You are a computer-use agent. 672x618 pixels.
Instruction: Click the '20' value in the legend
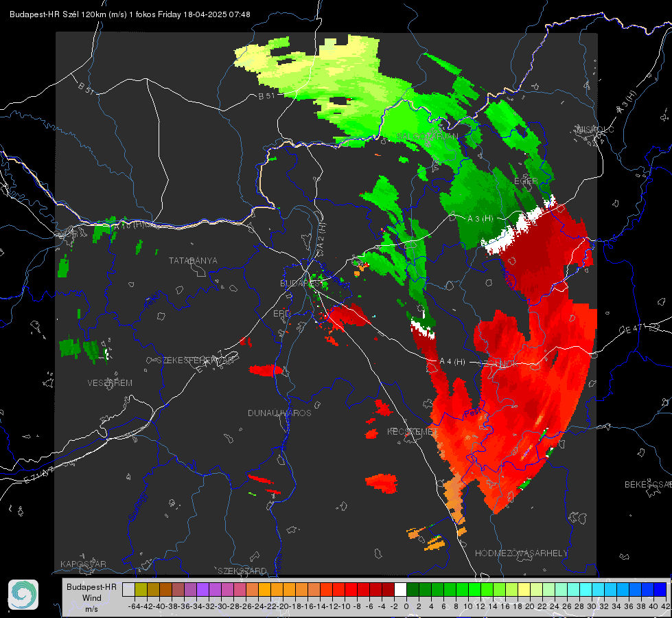point(530,606)
